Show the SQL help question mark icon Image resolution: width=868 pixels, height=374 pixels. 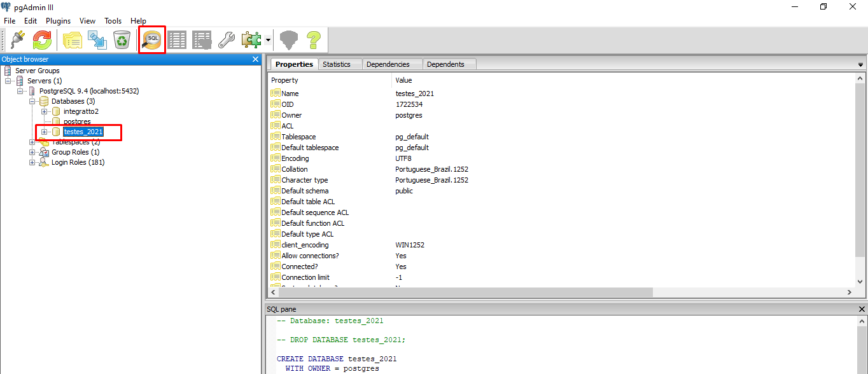coord(313,40)
